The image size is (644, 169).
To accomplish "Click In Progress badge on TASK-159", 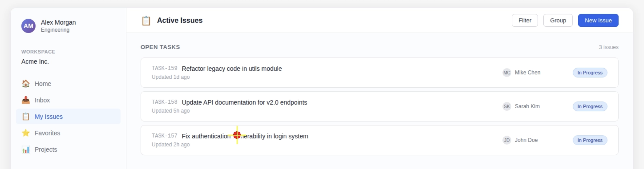I will coord(590,73).
